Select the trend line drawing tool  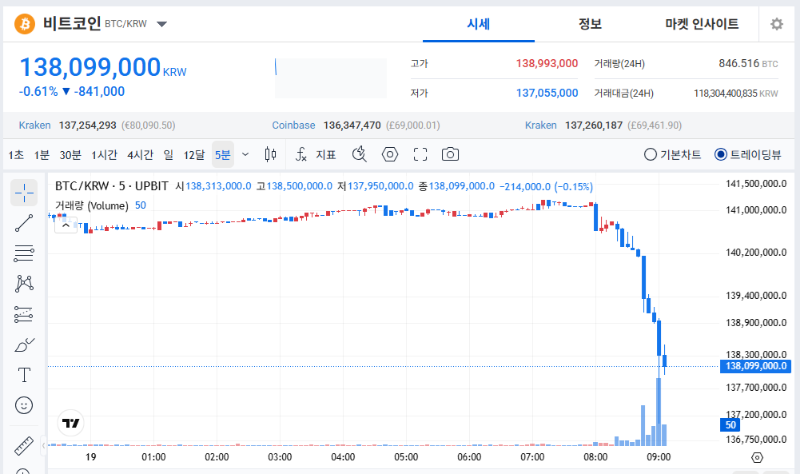pyautogui.click(x=24, y=223)
